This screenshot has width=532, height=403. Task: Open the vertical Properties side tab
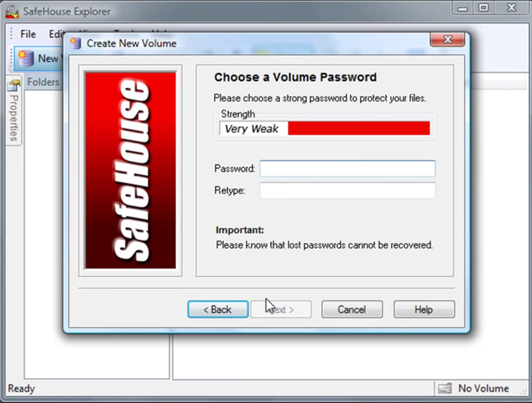14,118
